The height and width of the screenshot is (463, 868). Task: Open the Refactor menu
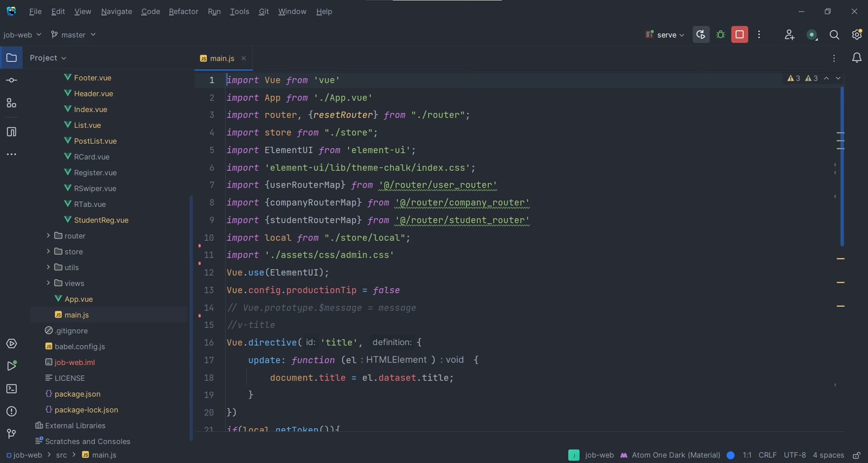coord(183,11)
